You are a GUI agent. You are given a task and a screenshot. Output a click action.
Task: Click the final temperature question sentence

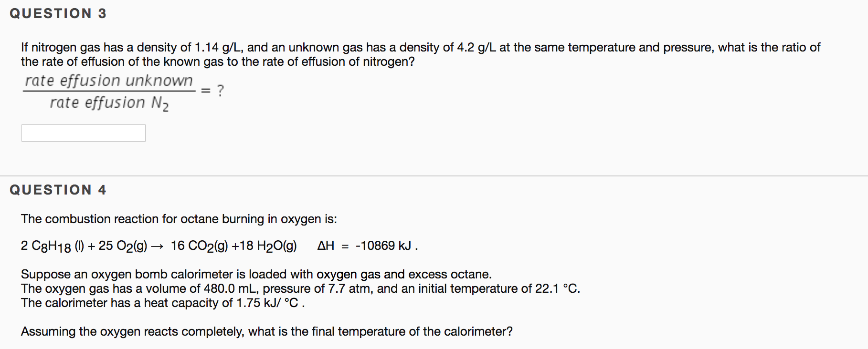coord(266,331)
